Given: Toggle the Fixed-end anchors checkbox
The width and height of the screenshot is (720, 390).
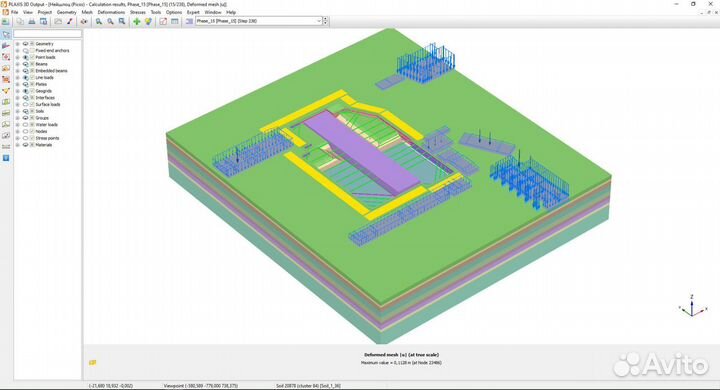Looking at the screenshot, I should point(32,51).
